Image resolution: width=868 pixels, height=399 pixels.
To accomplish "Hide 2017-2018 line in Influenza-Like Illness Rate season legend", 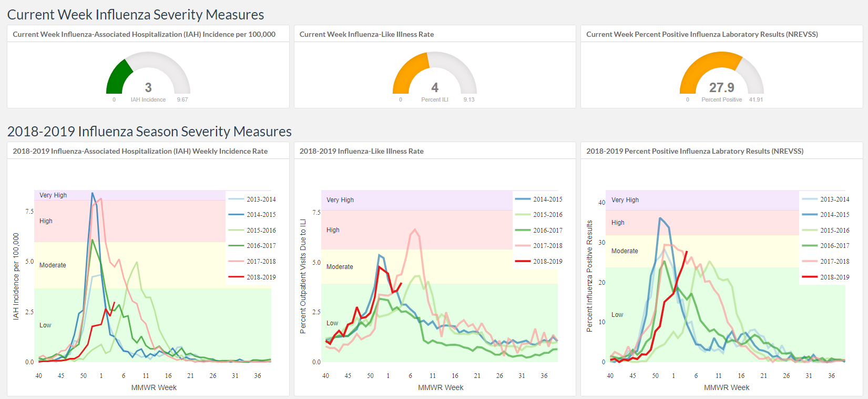I will click(539, 246).
